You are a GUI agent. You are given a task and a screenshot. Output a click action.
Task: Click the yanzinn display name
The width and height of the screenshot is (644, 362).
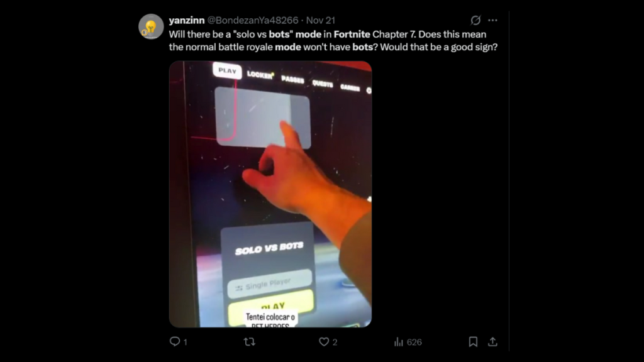click(x=186, y=20)
